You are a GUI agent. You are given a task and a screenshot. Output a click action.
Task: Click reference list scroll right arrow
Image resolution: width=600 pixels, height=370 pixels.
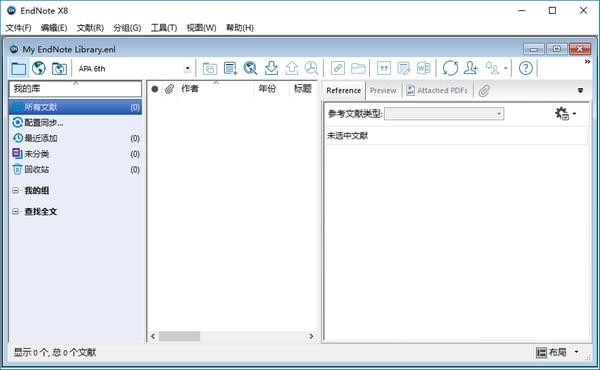pyautogui.click(x=311, y=336)
